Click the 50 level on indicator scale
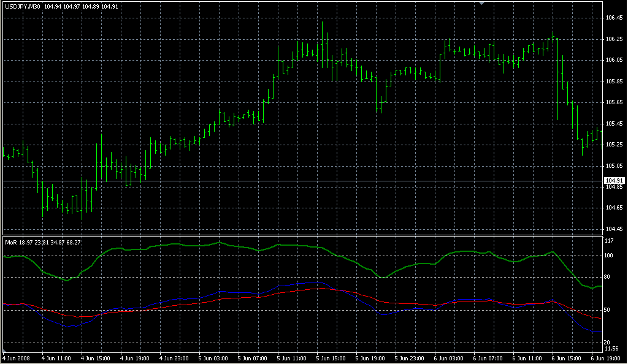628x364 pixels. (608, 311)
